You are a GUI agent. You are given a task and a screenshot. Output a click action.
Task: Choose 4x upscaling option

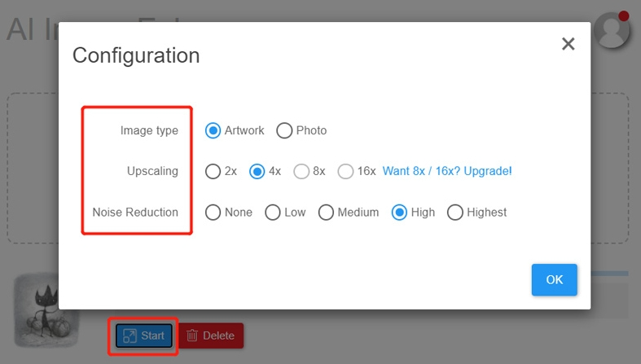click(x=257, y=171)
